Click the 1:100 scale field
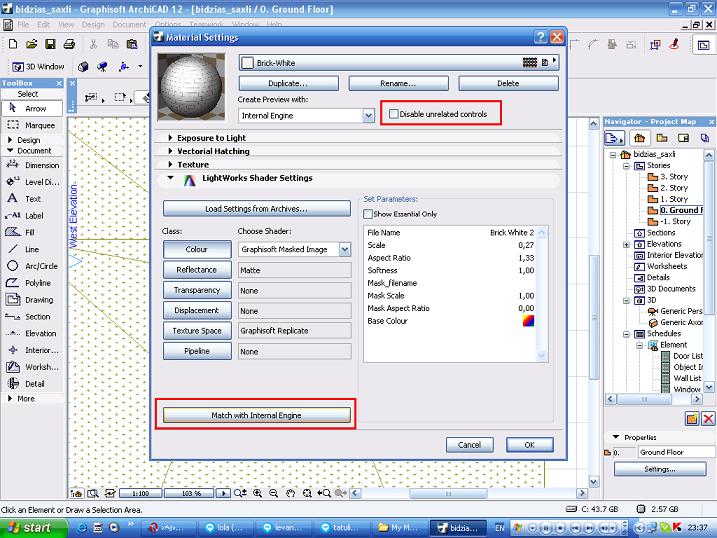Screen dimensions: 717x538 click(140, 493)
